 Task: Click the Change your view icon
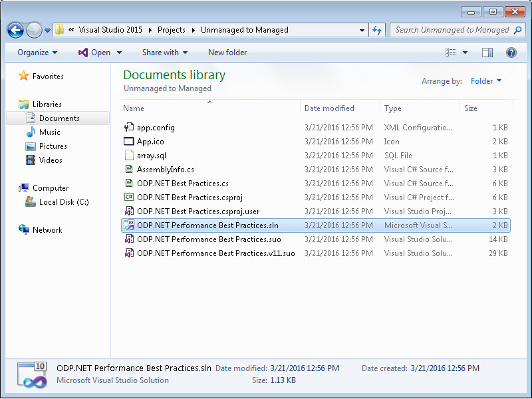[449, 53]
